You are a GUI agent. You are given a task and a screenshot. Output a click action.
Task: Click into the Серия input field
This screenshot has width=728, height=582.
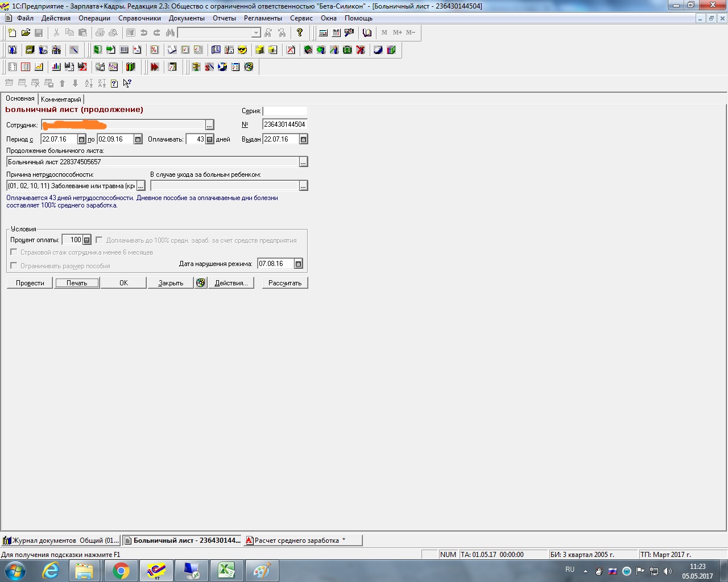coord(284,111)
